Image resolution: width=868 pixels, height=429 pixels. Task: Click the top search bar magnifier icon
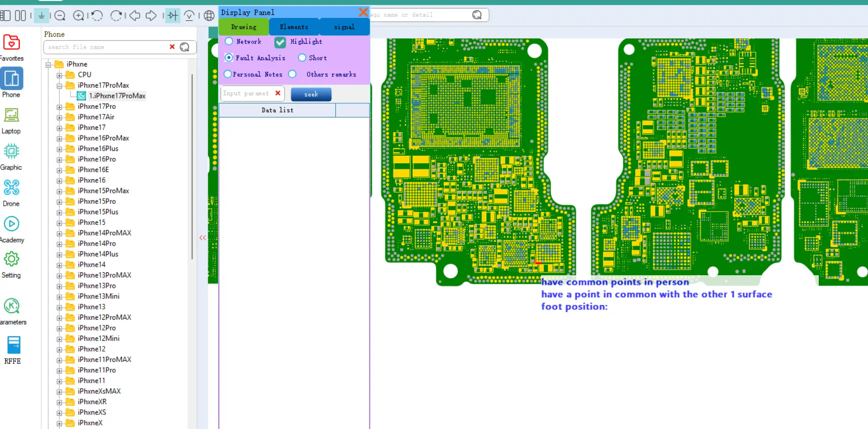pos(477,15)
